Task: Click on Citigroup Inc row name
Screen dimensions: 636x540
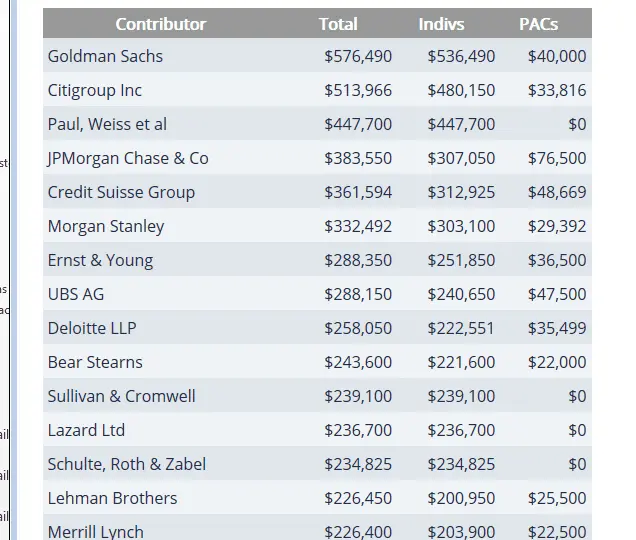Action: tap(95, 90)
